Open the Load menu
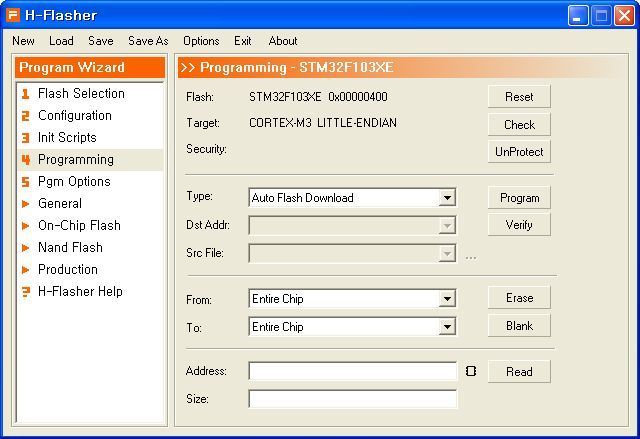 click(61, 41)
